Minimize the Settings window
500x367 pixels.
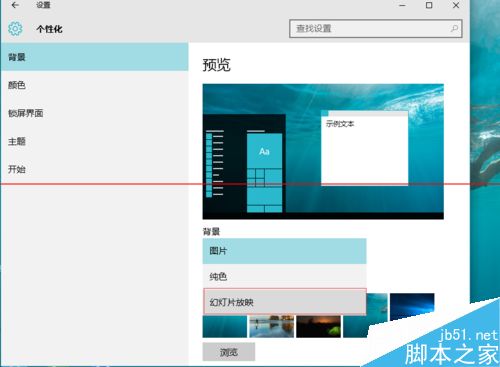[402, 5]
